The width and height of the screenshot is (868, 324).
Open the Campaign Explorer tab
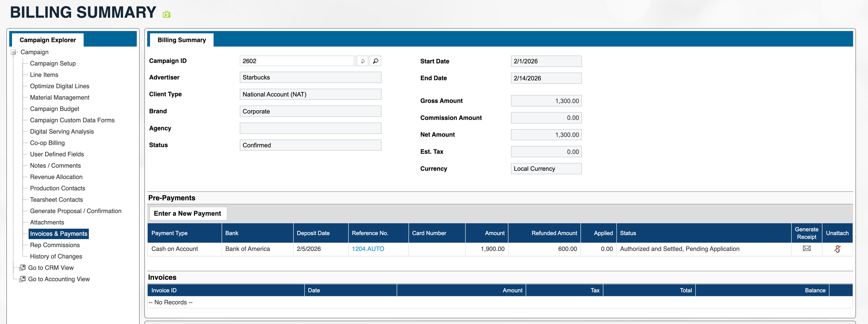pos(48,40)
